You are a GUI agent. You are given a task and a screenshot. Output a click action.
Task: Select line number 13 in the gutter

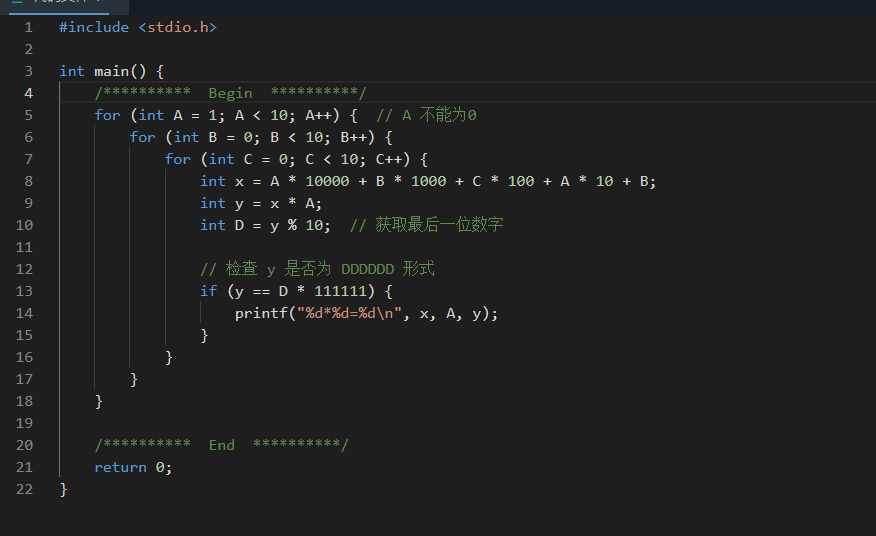tap(24, 291)
